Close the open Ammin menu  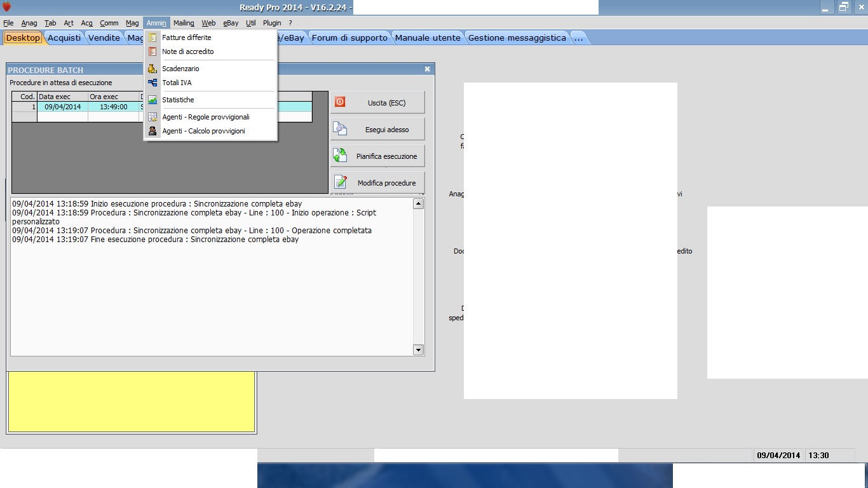pos(156,23)
